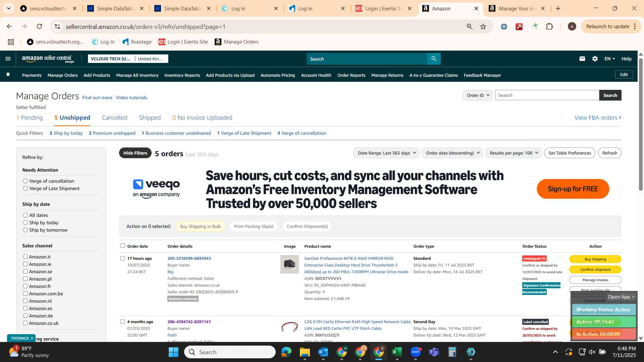Launch Microsoft Edge from taskbar
This screenshot has height=362, width=644.
286,352
